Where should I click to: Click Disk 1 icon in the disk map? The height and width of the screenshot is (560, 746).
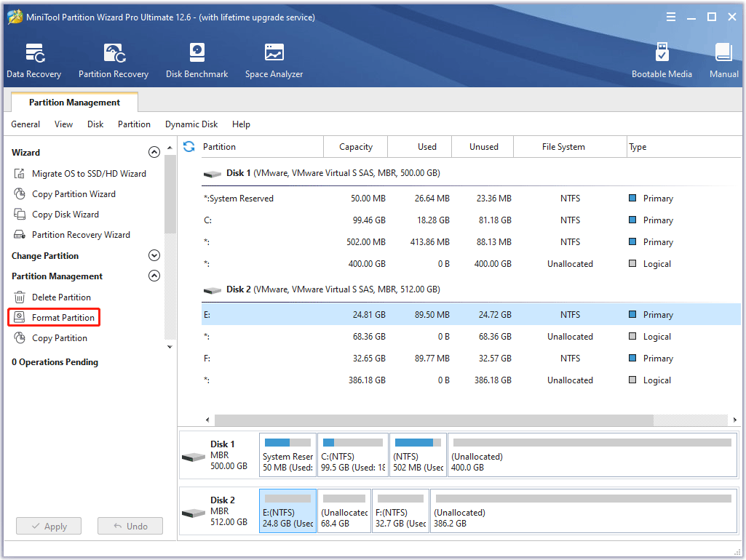[194, 457]
